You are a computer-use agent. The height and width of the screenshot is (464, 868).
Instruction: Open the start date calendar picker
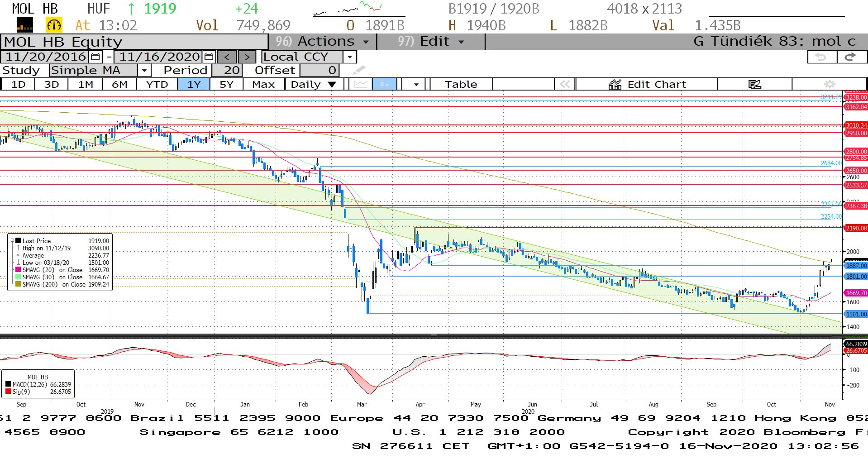coord(95,57)
